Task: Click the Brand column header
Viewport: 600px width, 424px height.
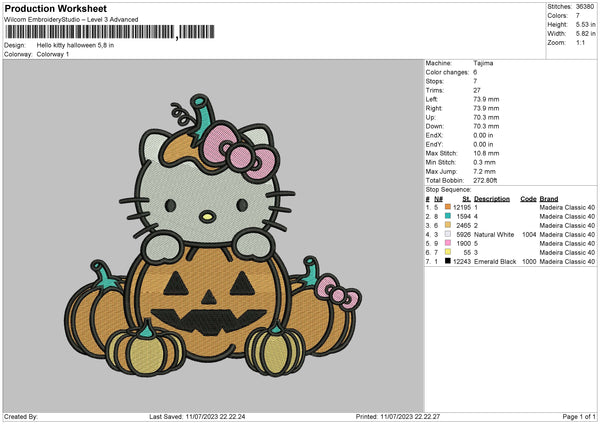Action: pos(549,198)
